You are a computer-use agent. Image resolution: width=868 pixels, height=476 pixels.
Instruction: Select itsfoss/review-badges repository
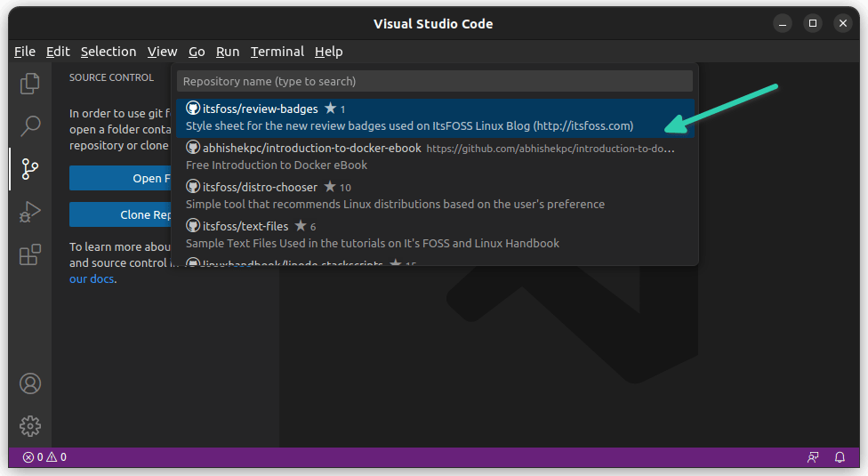[409, 117]
